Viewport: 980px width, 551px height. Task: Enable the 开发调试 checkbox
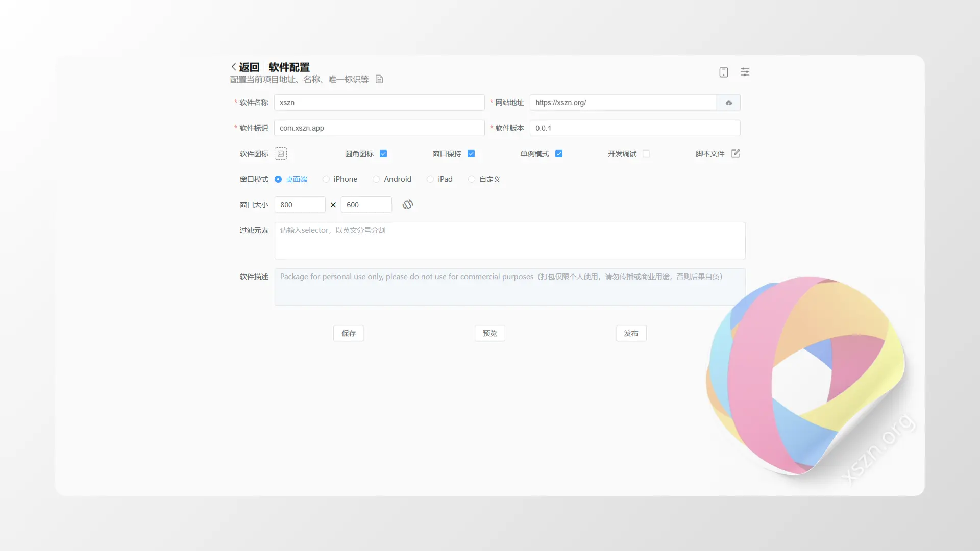[646, 154]
